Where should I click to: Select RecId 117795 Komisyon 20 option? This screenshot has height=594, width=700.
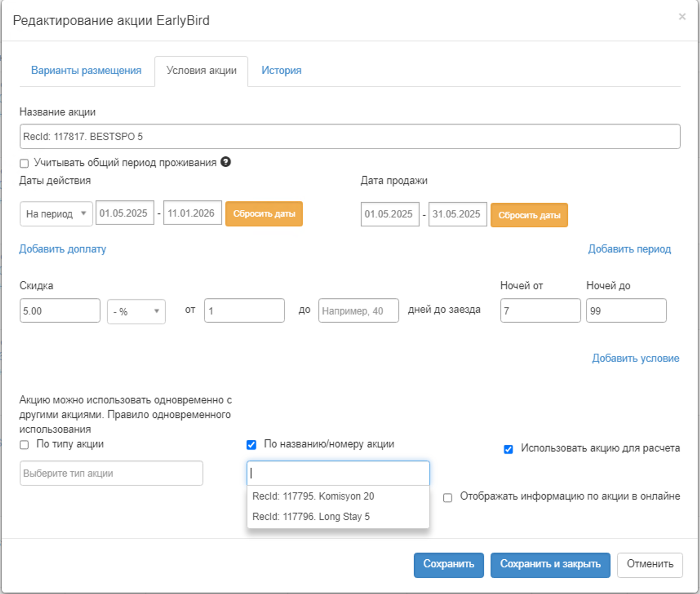tap(313, 496)
